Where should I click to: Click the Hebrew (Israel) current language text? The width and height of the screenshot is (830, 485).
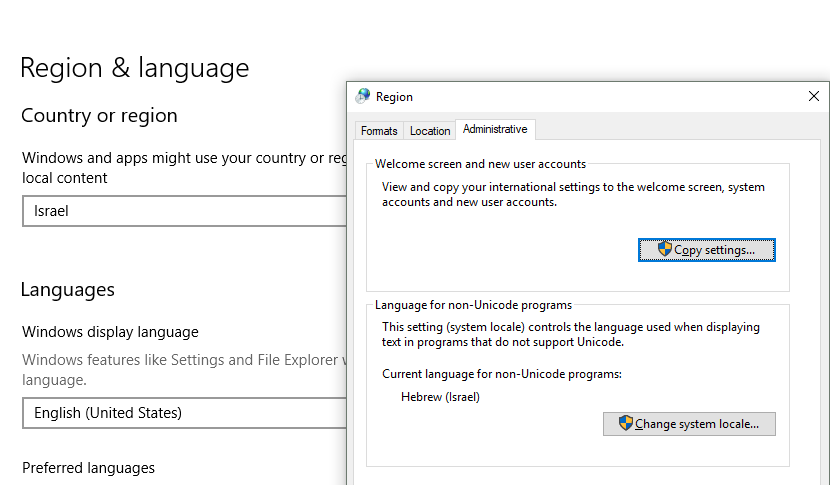click(x=440, y=397)
